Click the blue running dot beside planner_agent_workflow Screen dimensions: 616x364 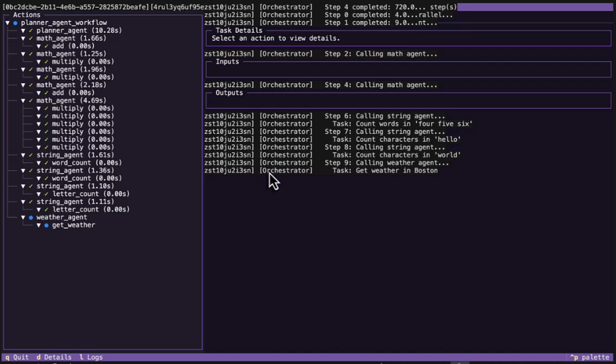point(16,23)
